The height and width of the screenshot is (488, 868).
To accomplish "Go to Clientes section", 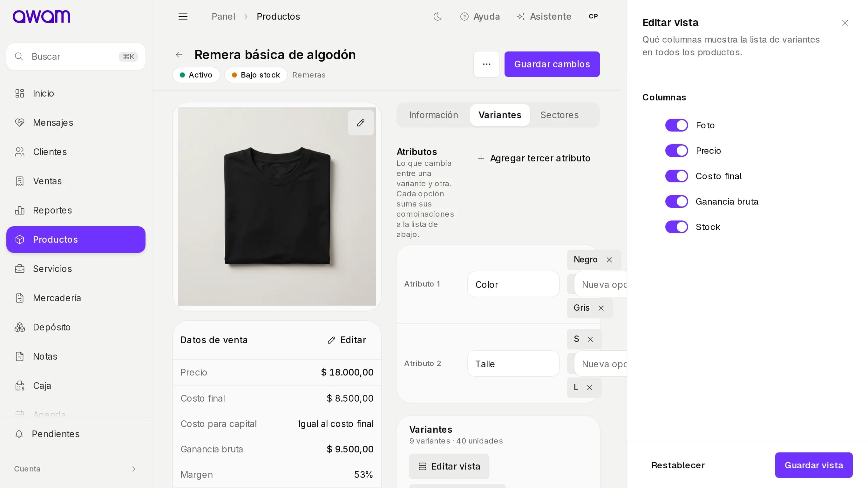I will 76,152.
